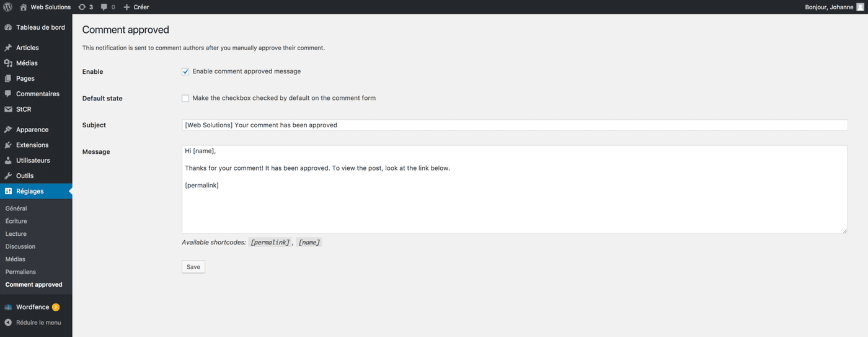
Task: Open the updates icon showing 3
Action: pyautogui.click(x=82, y=7)
